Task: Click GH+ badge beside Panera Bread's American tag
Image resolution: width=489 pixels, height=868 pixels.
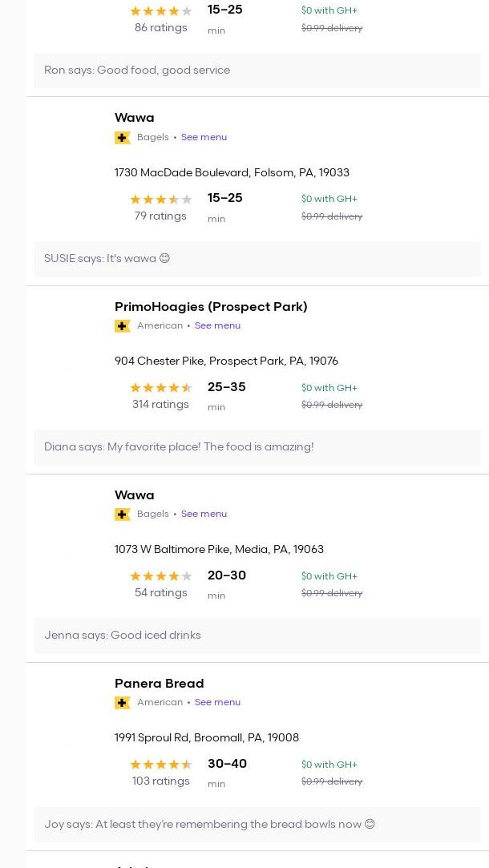Action: pos(123,703)
